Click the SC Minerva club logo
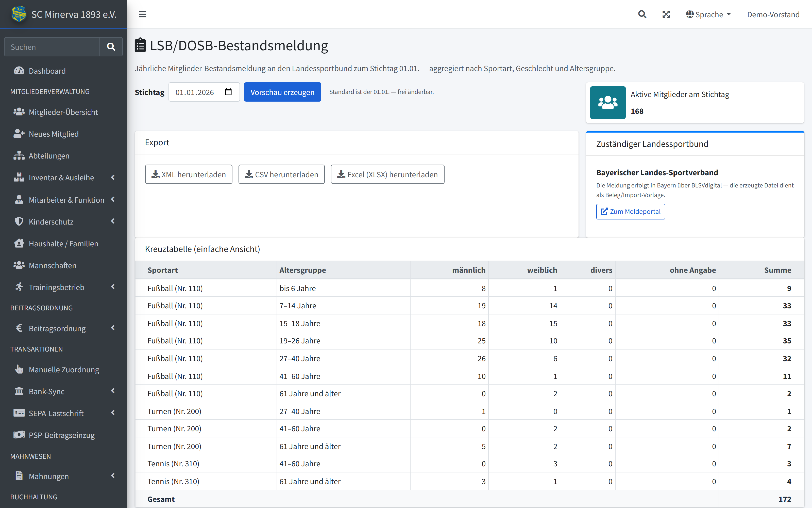 (x=19, y=14)
